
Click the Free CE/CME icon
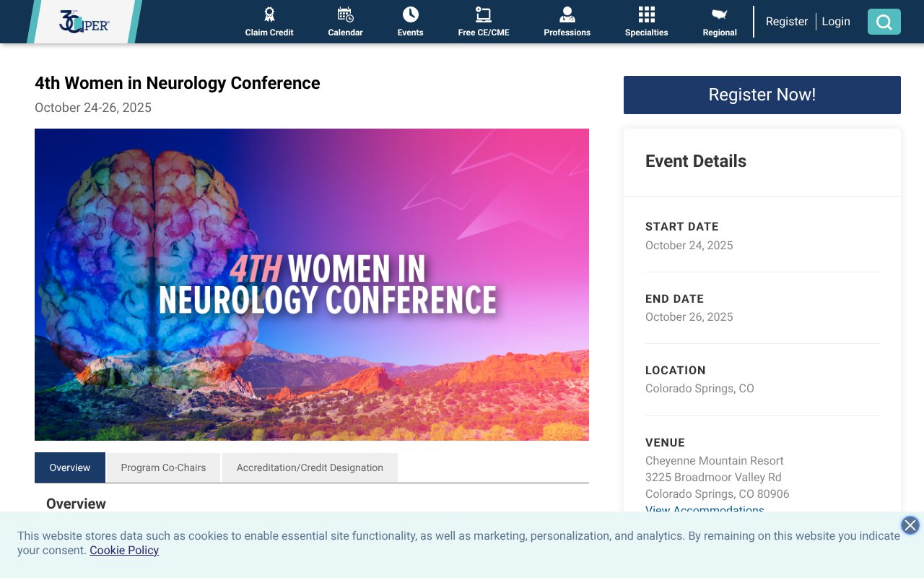[484, 14]
